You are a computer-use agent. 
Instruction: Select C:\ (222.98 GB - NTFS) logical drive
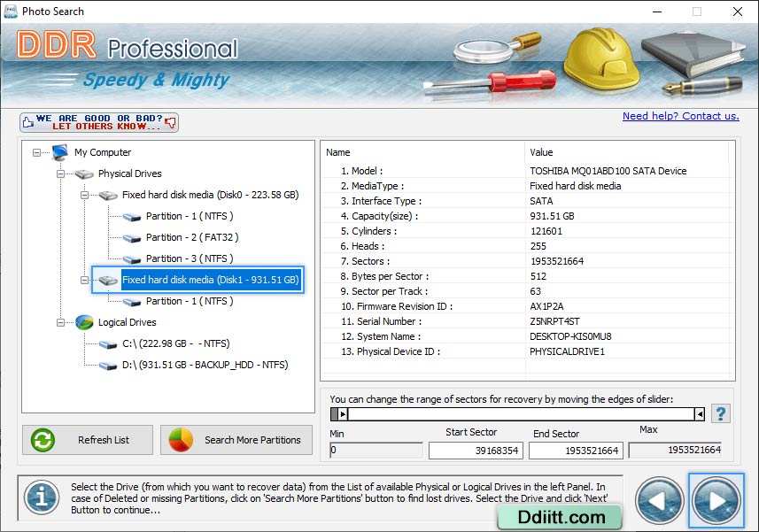tap(175, 343)
